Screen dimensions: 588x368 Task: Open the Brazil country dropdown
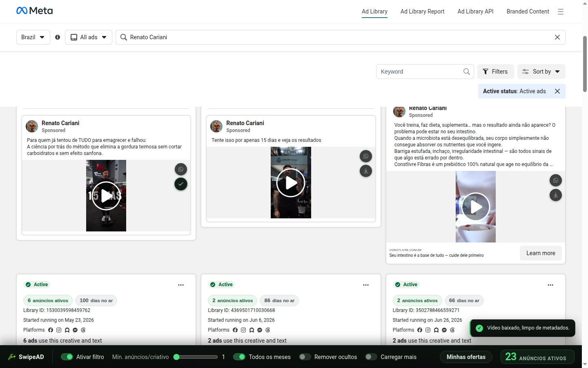coord(33,37)
